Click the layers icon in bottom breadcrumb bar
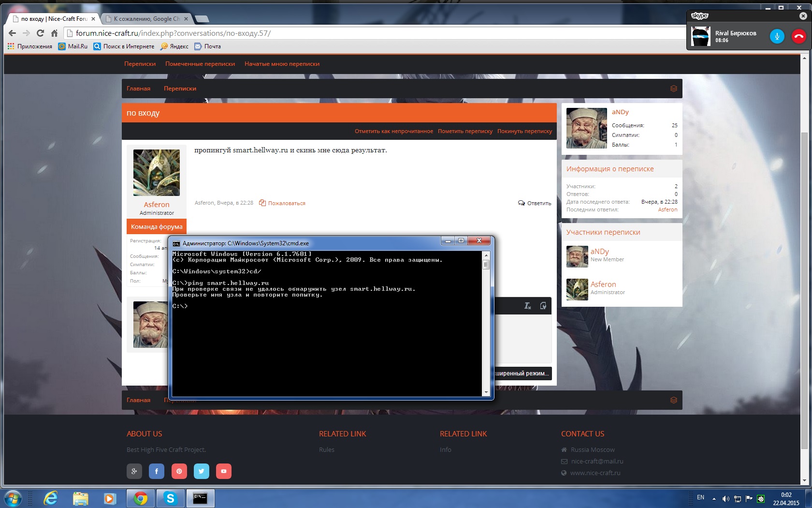 673,400
